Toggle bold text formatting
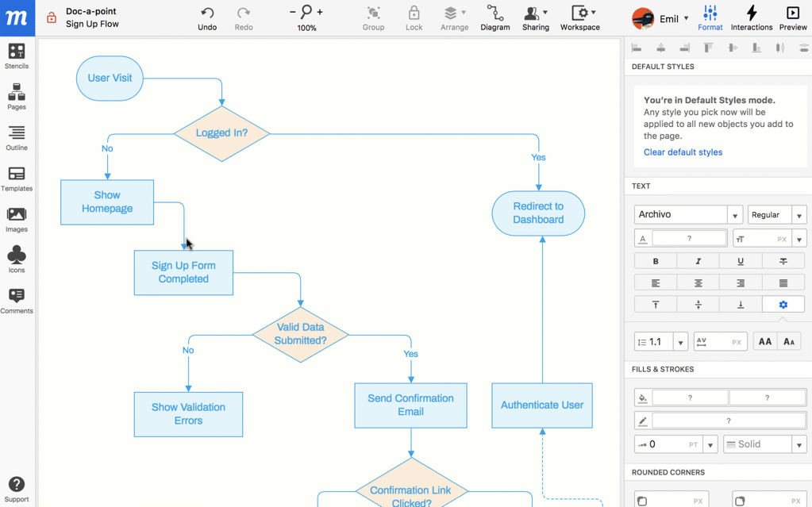 tap(656, 261)
